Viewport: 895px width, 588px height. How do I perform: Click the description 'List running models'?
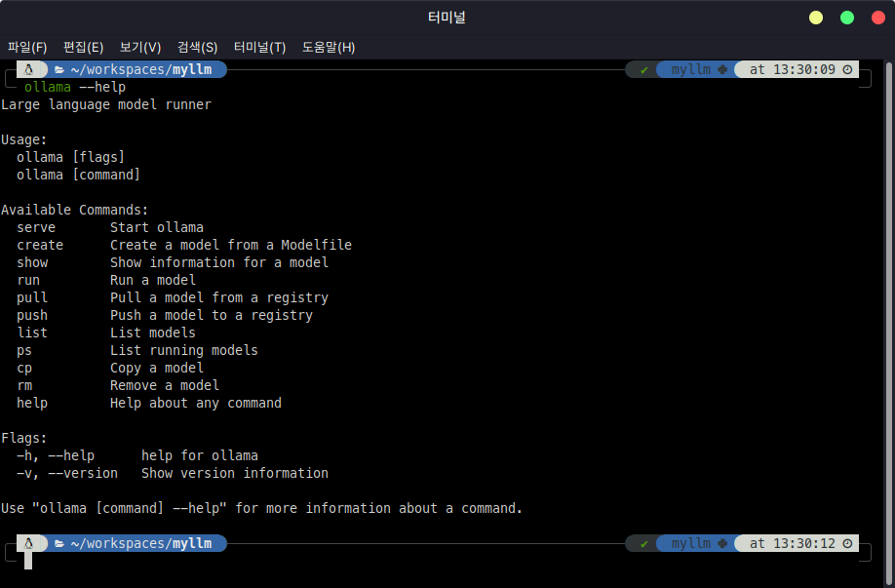pyautogui.click(x=184, y=350)
